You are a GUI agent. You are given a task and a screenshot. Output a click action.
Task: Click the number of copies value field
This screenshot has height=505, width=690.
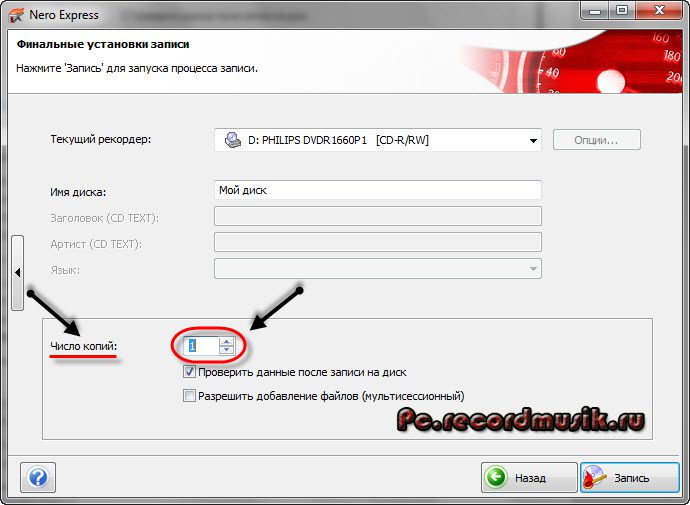tap(202, 346)
